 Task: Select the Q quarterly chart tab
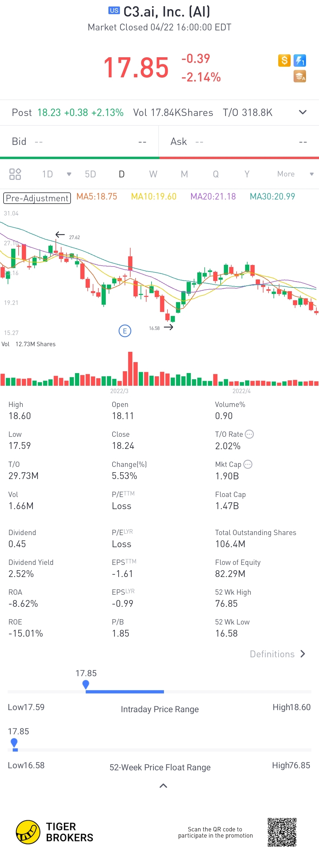click(x=216, y=174)
